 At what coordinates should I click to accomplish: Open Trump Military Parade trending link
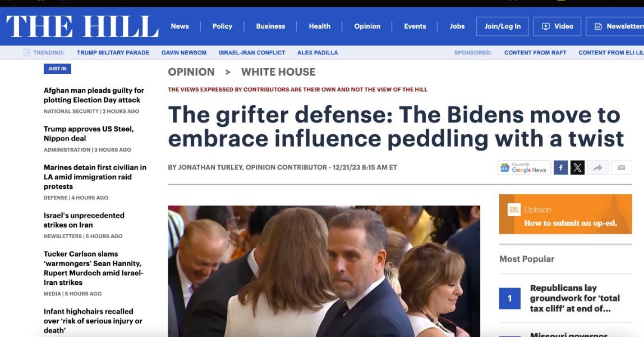coord(113,53)
